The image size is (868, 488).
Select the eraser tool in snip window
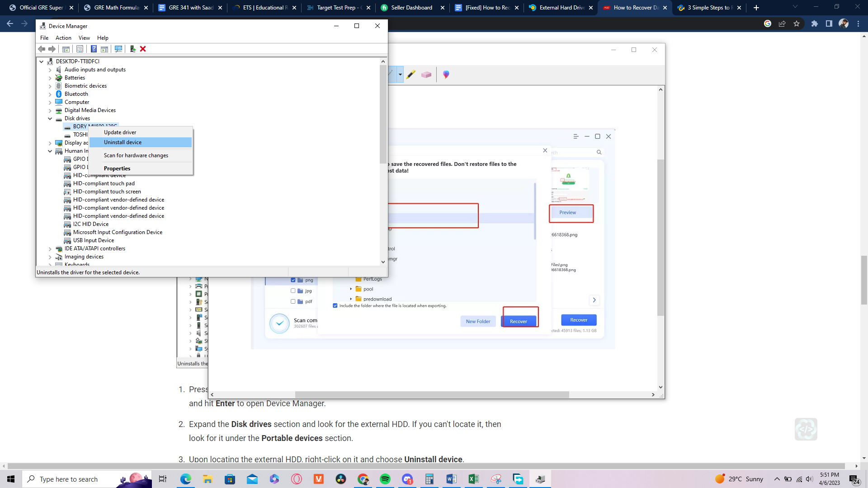pos(426,75)
